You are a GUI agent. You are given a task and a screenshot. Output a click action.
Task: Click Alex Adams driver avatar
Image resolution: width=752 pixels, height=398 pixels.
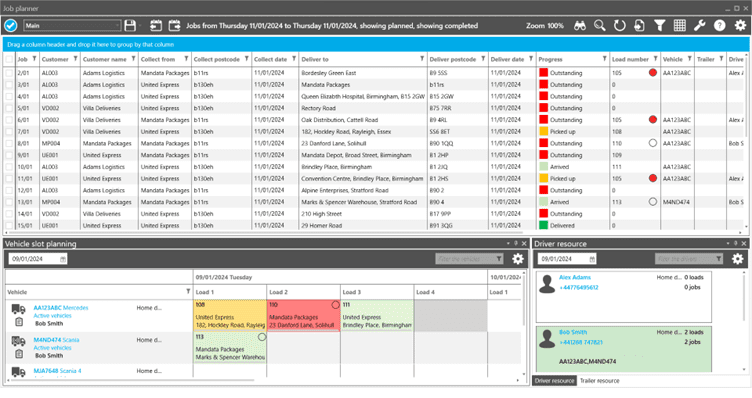point(547,283)
